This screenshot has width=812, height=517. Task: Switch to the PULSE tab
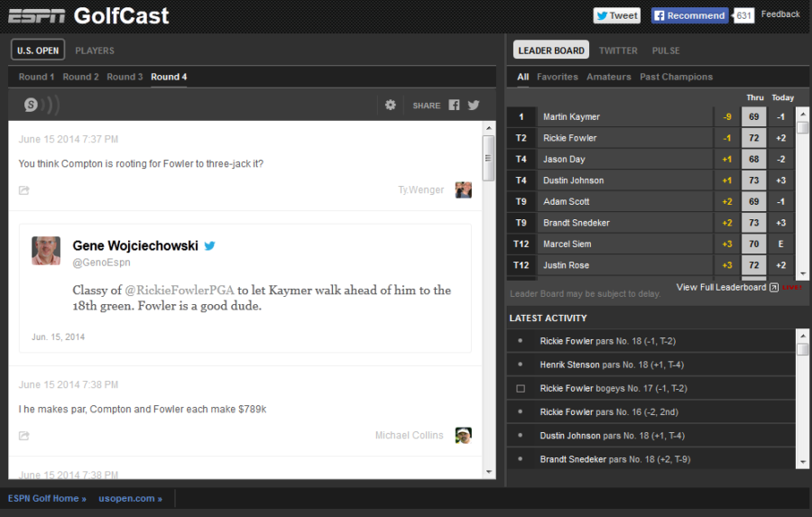(x=666, y=51)
